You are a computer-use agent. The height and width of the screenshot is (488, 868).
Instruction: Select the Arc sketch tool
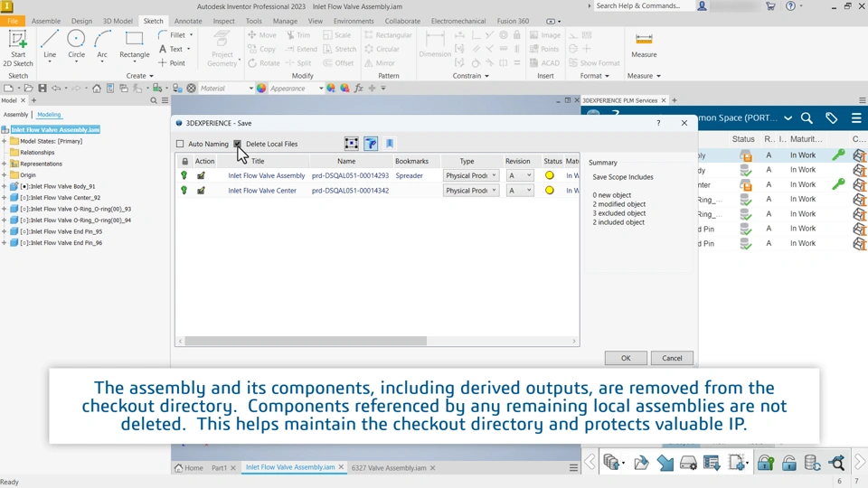102,46
